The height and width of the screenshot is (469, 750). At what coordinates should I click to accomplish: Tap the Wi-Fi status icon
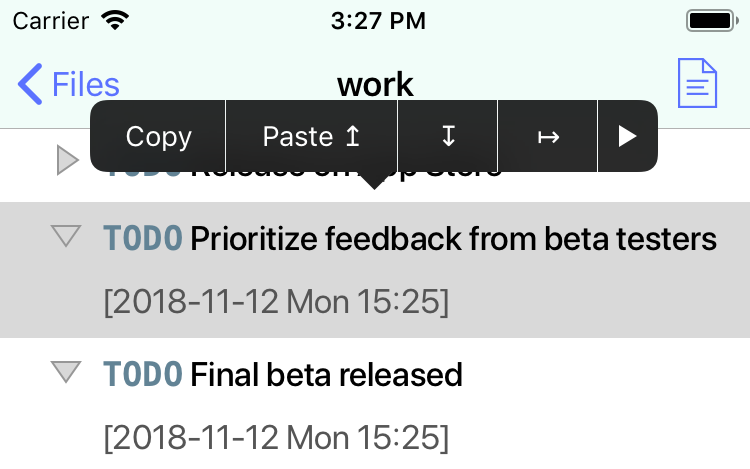115,21
